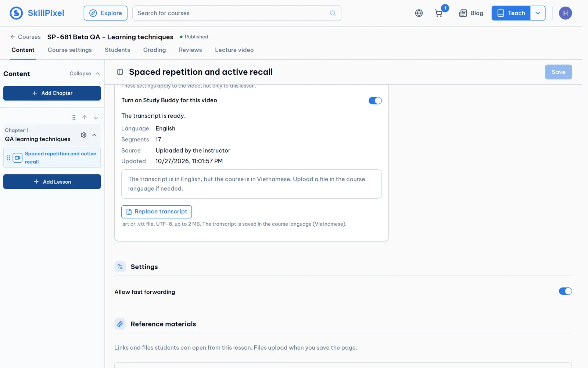Collapse Chapter 1 with chevron
The width and height of the screenshot is (588, 368).
[x=94, y=135]
